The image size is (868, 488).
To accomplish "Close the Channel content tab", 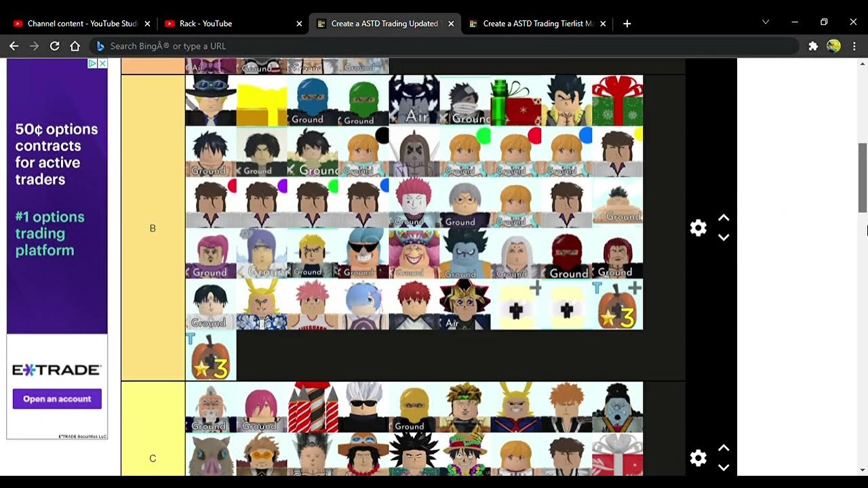I will tap(147, 24).
